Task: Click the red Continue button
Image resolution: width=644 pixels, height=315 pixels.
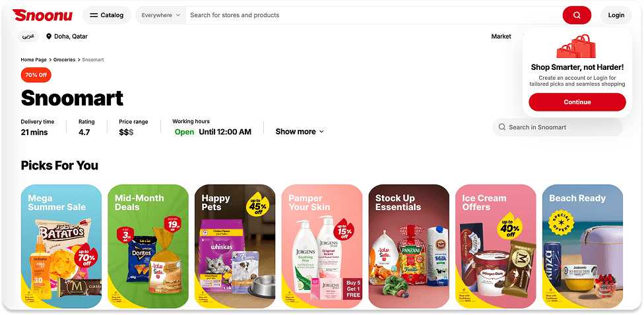Action: [577, 102]
